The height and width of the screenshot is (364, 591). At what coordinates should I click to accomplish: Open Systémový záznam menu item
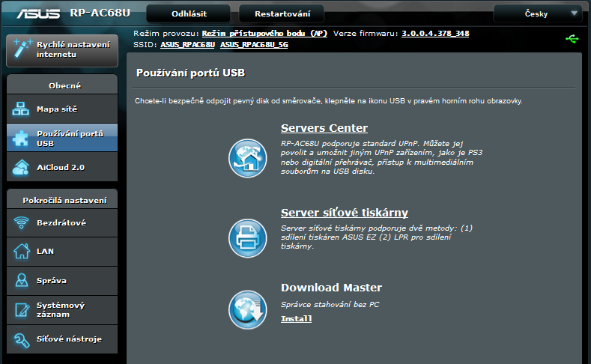tap(62, 310)
